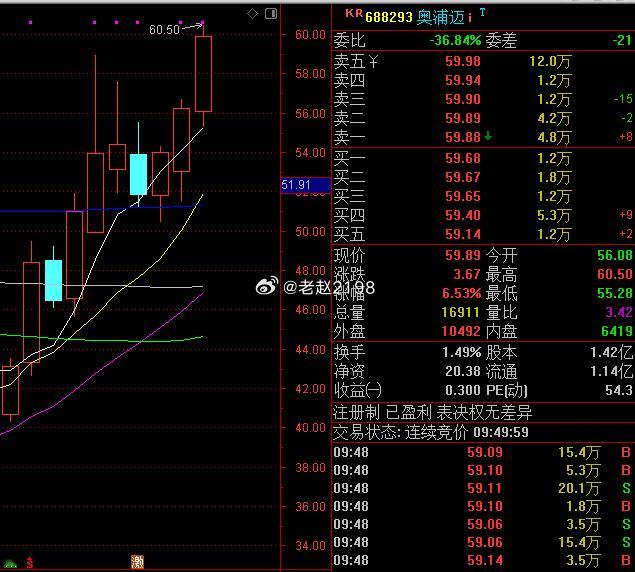The image size is (635, 572).
Task: Click the 最低 value 55.28
Action: 614,293
